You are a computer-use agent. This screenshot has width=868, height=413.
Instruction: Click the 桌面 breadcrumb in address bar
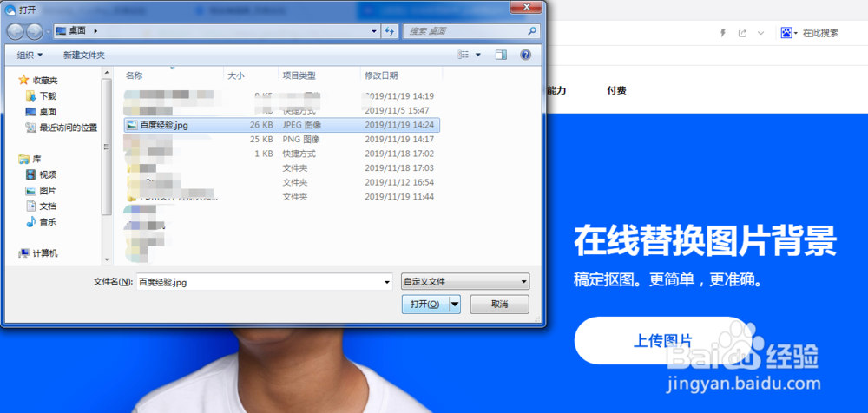77,31
